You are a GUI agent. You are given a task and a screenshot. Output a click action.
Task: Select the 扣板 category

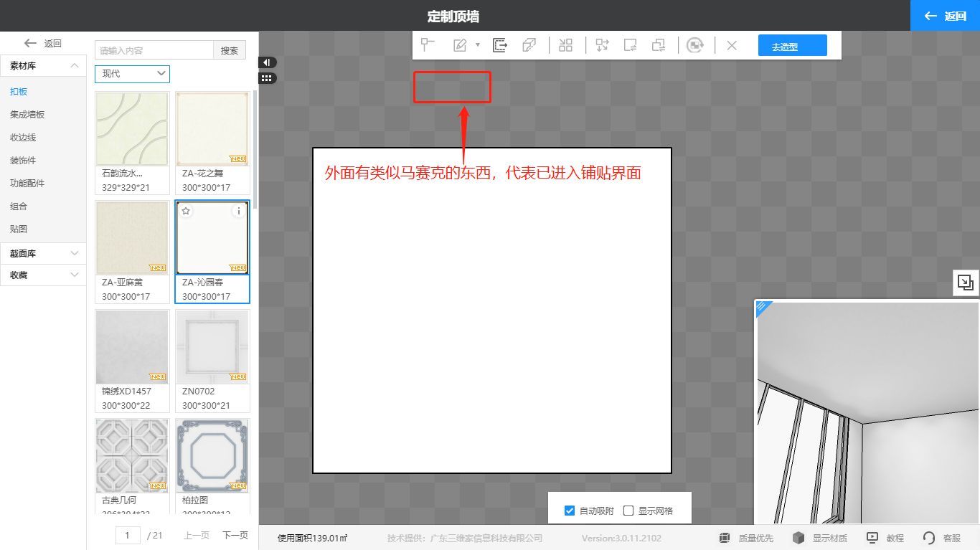19,92
